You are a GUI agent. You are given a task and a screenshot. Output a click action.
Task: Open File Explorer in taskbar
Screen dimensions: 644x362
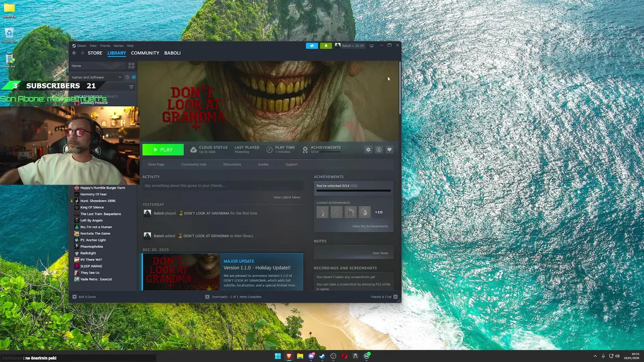[x=300, y=356]
